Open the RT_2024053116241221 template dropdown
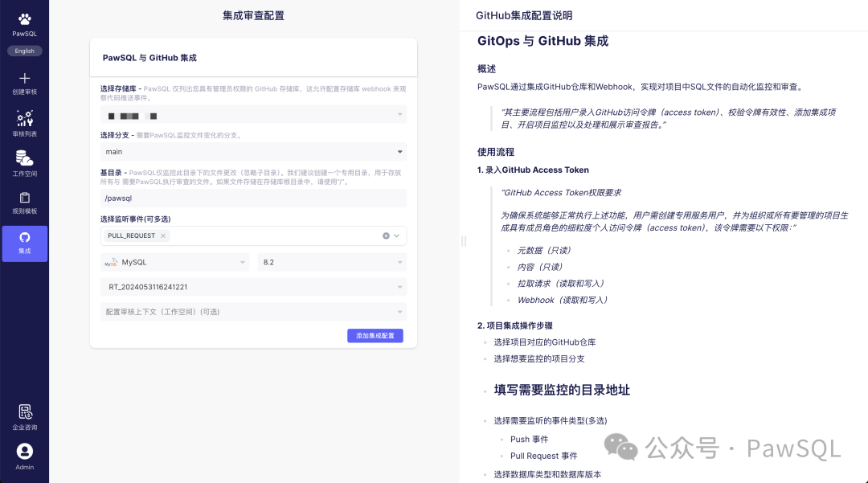This screenshot has height=483, width=868. point(253,287)
